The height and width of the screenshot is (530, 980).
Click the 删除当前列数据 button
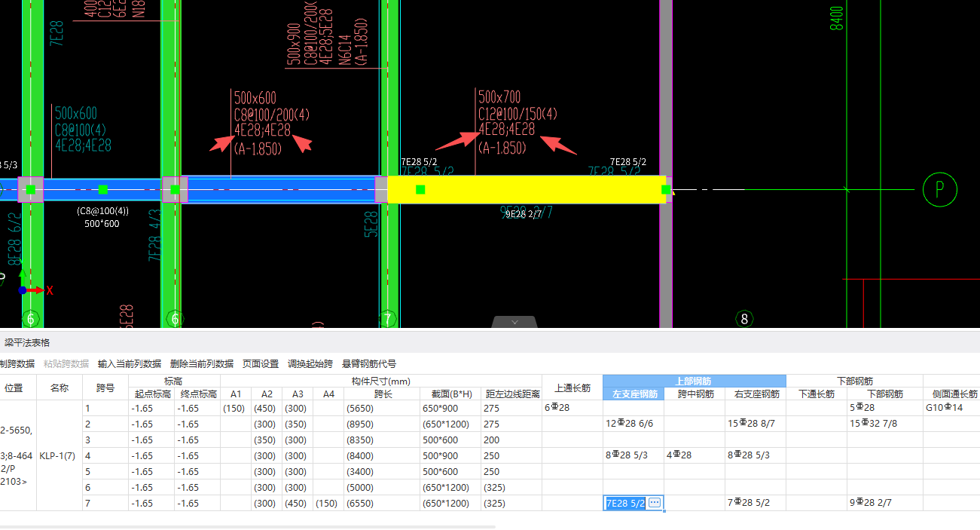pos(202,363)
